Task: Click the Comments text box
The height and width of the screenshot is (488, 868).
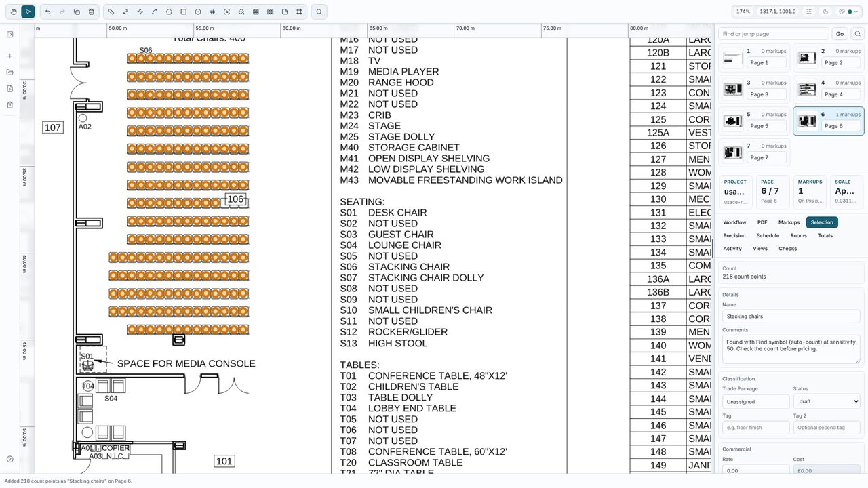Action: pyautogui.click(x=791, y=349)
